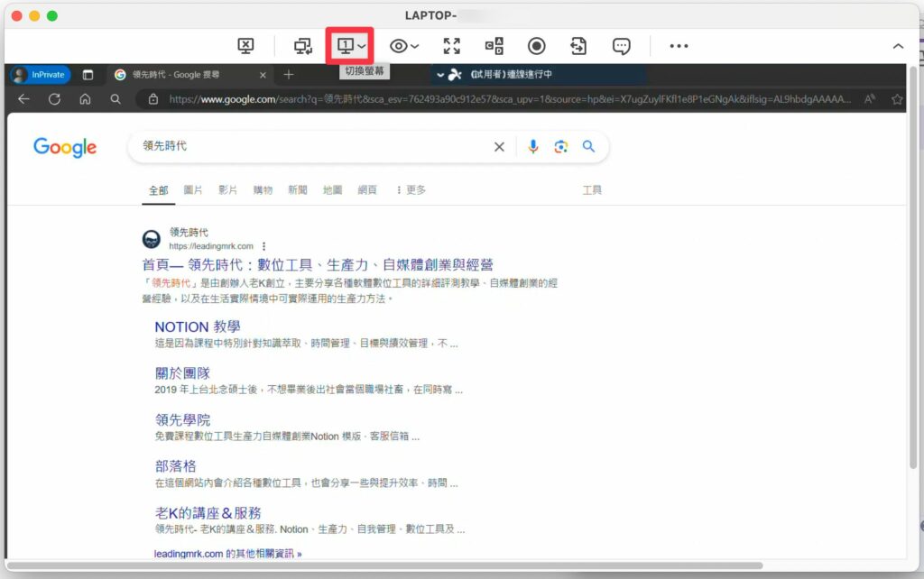
Task: Open the numbered monitor selection dropdown
Action: click(351, 46)
